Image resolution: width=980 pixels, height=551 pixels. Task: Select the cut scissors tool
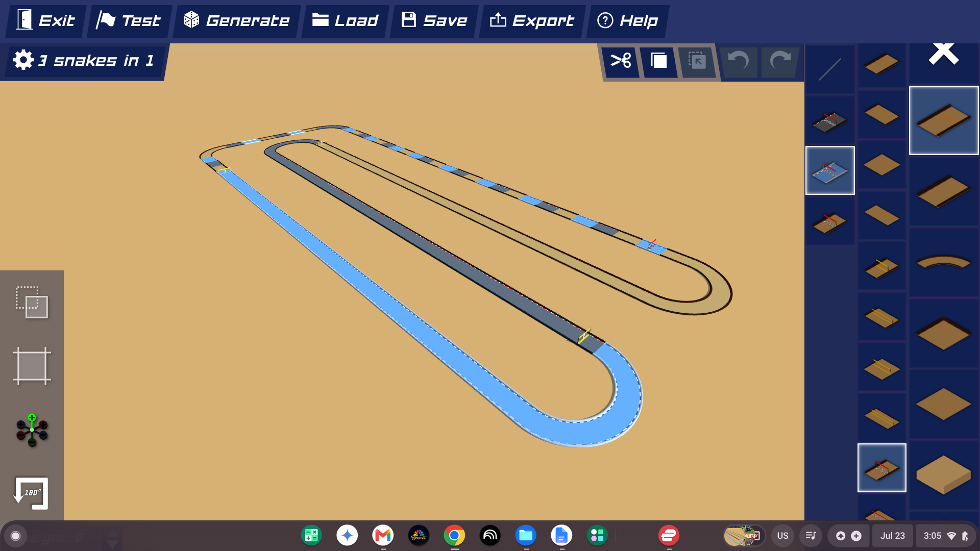(x=621, y=61)
